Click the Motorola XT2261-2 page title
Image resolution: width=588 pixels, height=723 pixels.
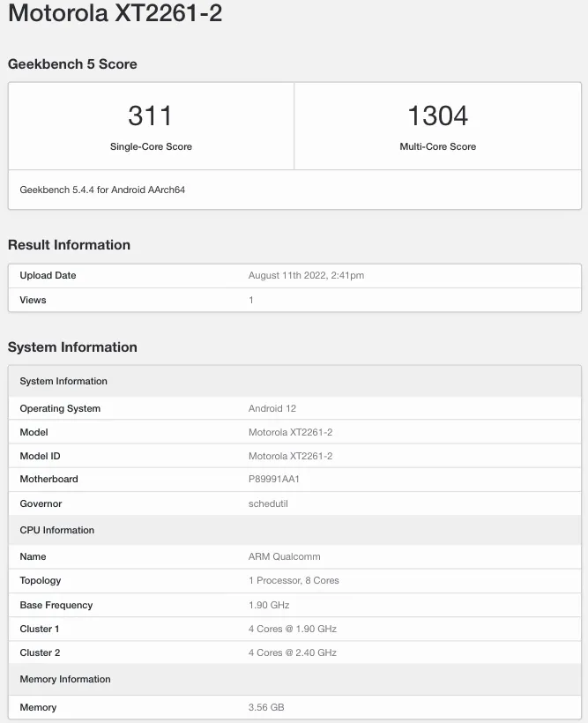[x=115, y=12]
